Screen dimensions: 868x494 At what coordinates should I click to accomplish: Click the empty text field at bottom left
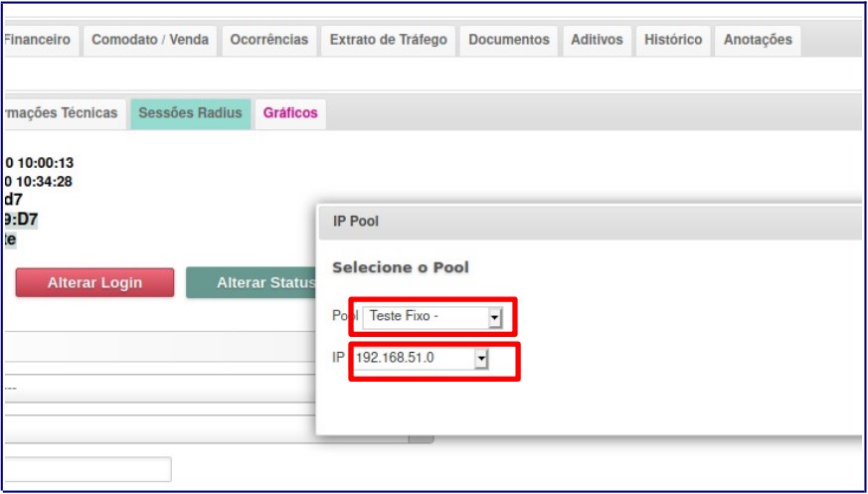click(x=87, y=469)
